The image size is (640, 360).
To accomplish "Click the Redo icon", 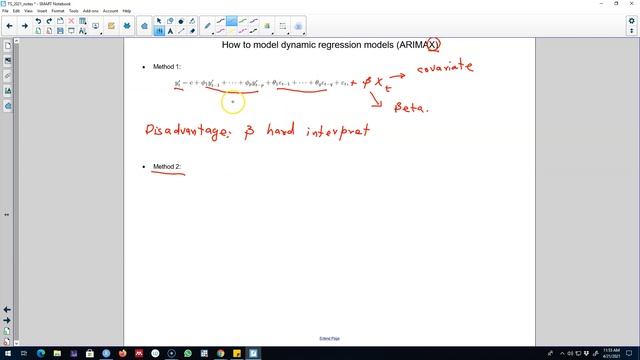I will click(49, 21).
